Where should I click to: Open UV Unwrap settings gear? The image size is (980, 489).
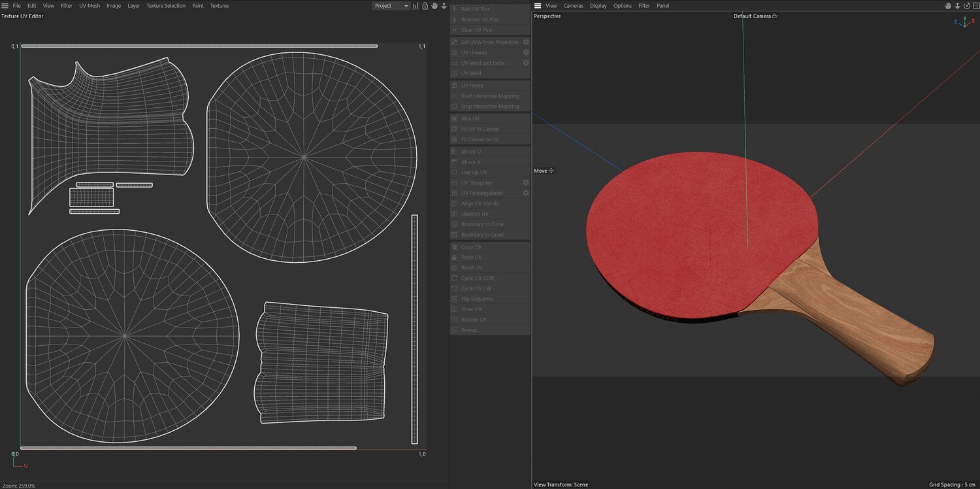526,52
